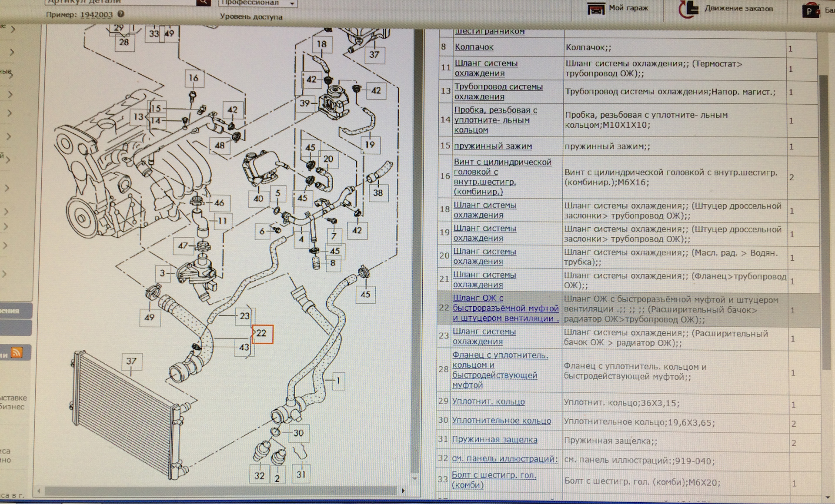Click diagram scrollbar right arrow
The height and width of the screenshot is (504, 835).
point(403,491)
